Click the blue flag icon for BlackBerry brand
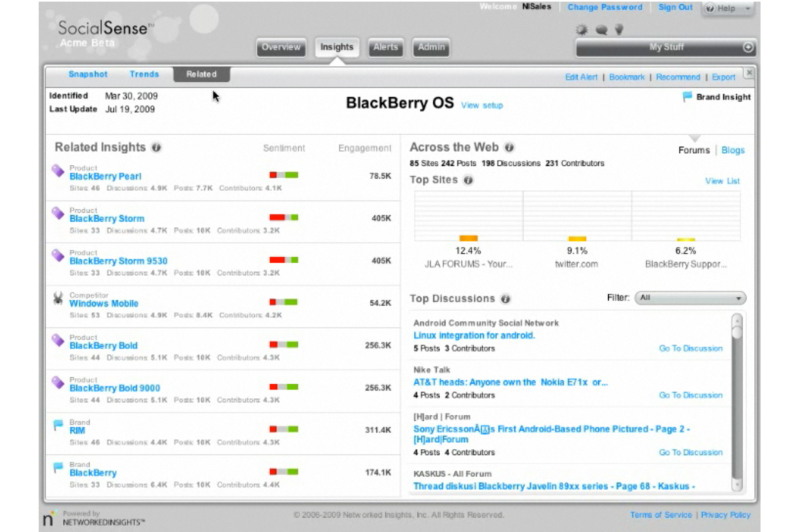The image size is (798, 532). [58, 467]
